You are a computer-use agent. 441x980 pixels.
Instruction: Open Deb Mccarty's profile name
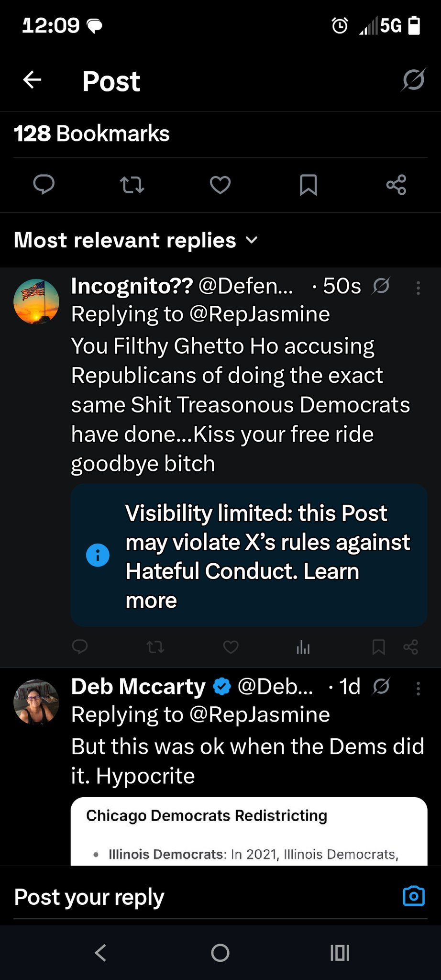click(x=138, y=687)
